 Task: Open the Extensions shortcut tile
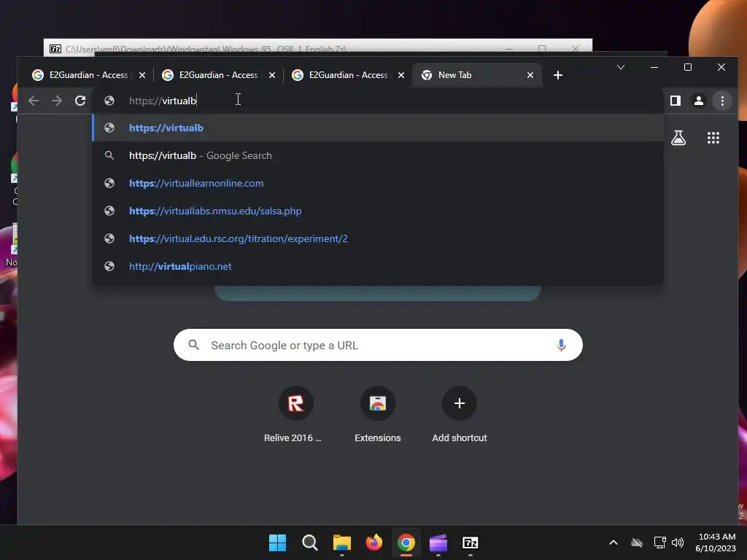tap(377, 414)
